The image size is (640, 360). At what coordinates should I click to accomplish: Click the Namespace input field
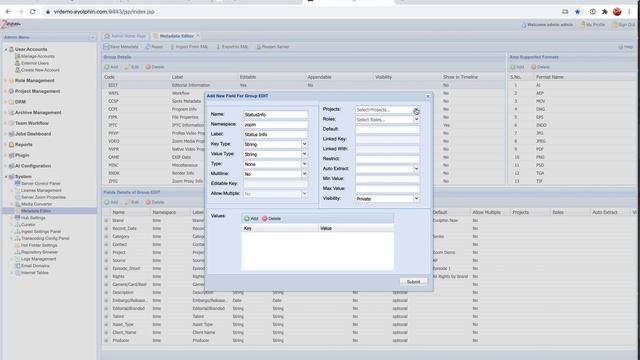(x=276, y=124)
